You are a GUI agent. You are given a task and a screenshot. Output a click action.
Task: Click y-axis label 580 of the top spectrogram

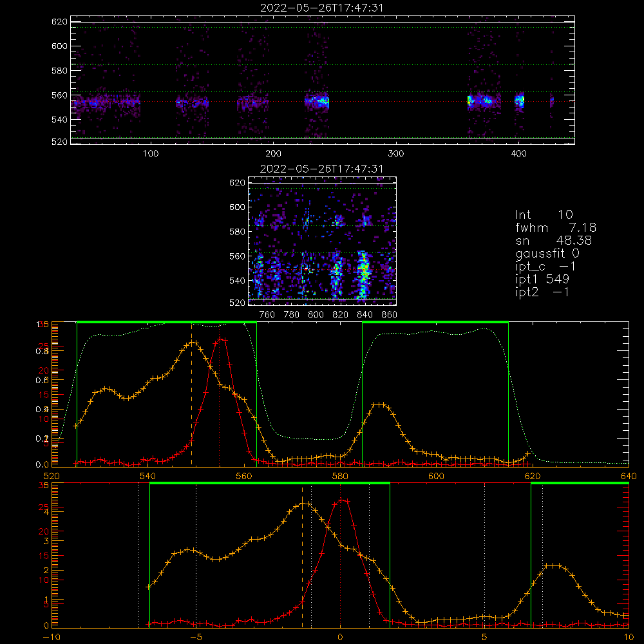pyautogui.click(x=59, y=71)
